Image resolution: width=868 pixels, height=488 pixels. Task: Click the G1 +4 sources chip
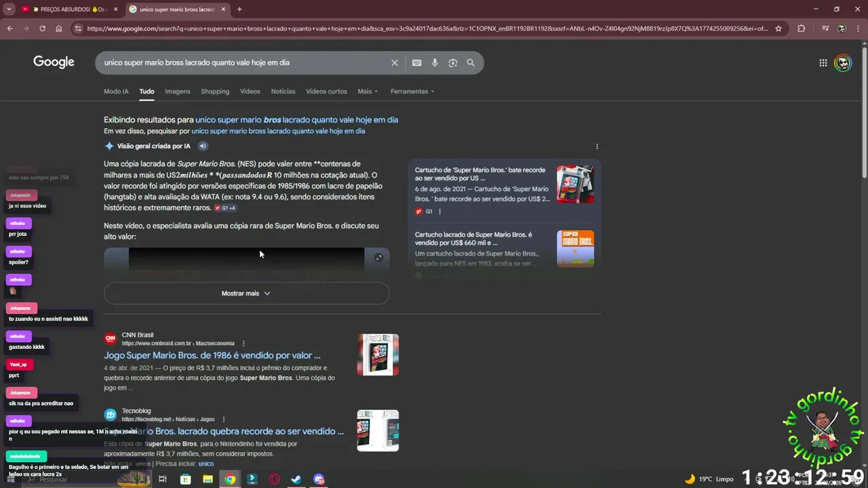pyautogui.click(x=225, y=208)
